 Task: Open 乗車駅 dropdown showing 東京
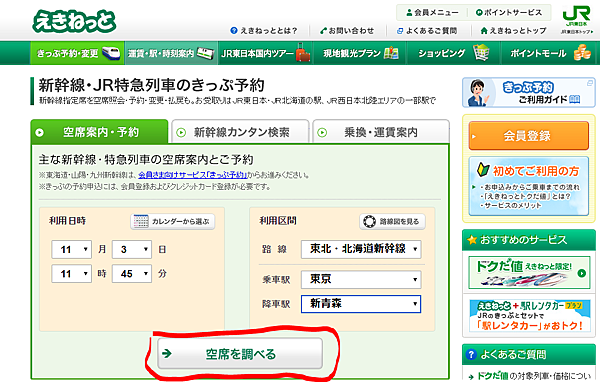point(361,279)
